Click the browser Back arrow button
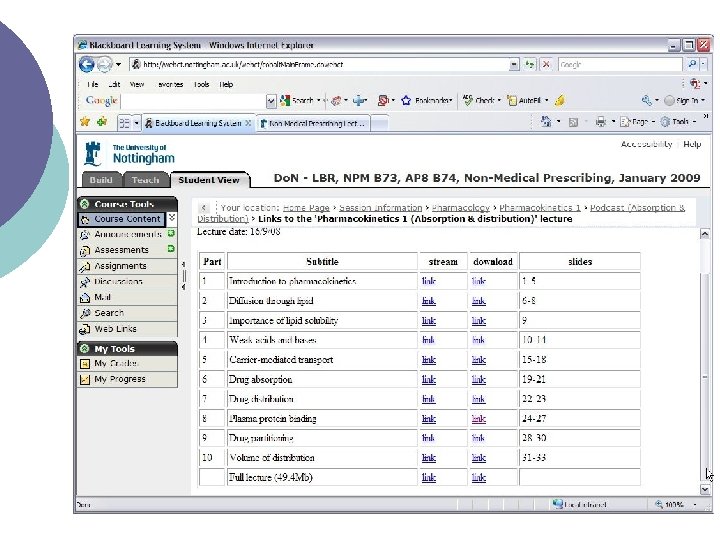720x540 pixels. 86,64
